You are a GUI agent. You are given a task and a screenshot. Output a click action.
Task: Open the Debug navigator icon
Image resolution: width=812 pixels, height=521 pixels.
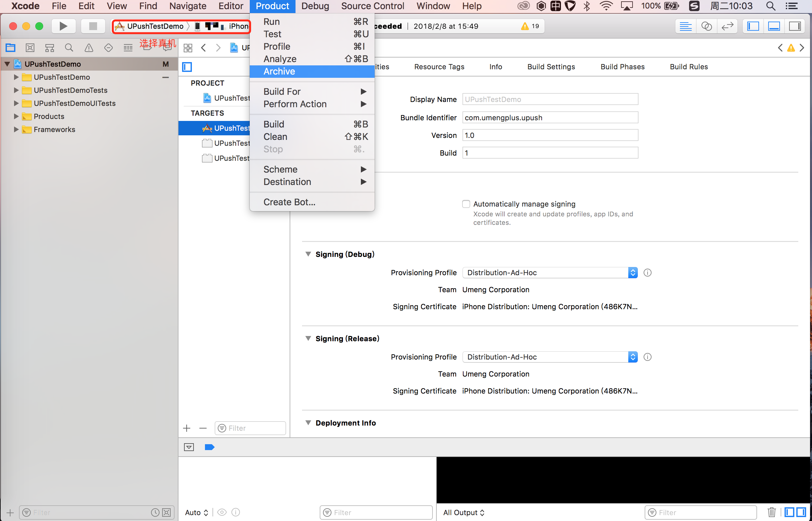coord(128,48)
